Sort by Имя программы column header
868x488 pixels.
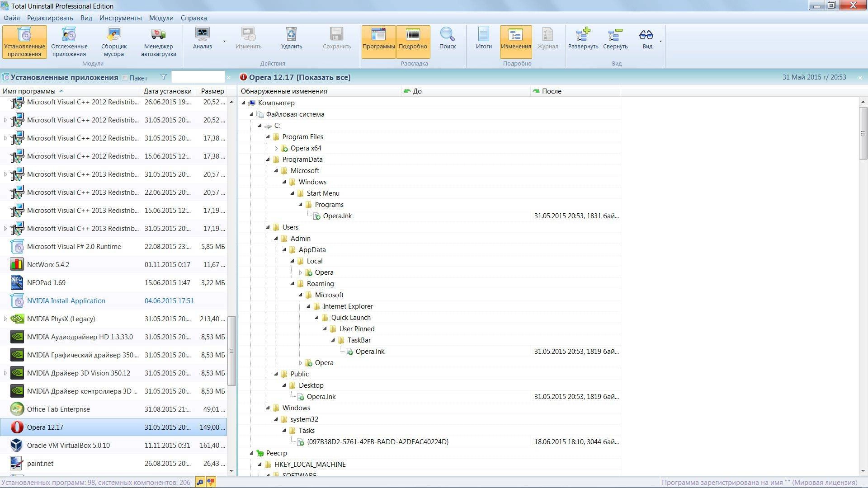pos(70,91)
